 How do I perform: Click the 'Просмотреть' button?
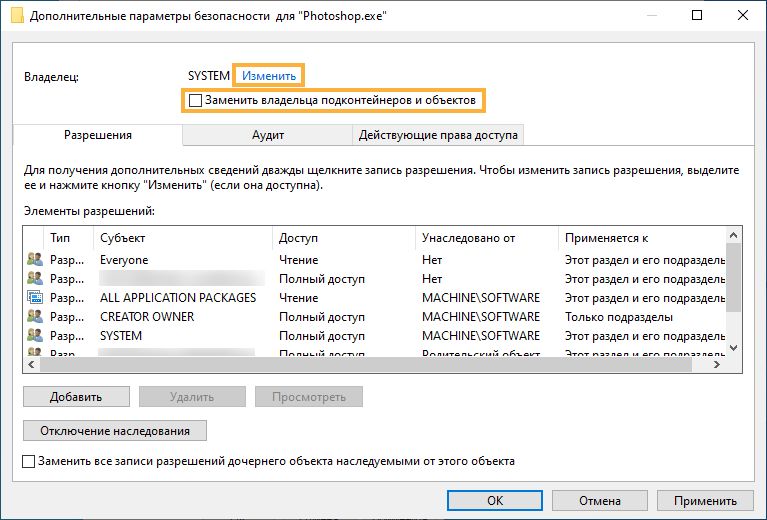click(x=309, y=396)
